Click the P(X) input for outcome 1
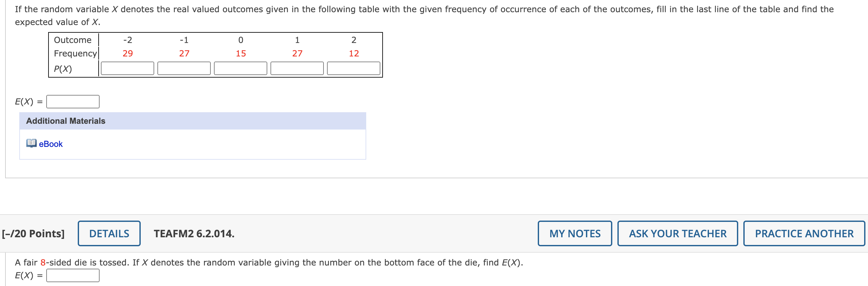Image resolution: width=868 pixels, height=286 pixels. [297, 68]
